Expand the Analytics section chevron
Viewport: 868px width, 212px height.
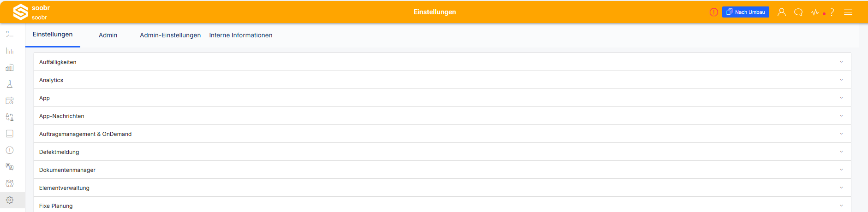pyautogui.click(x=841, y=80)
